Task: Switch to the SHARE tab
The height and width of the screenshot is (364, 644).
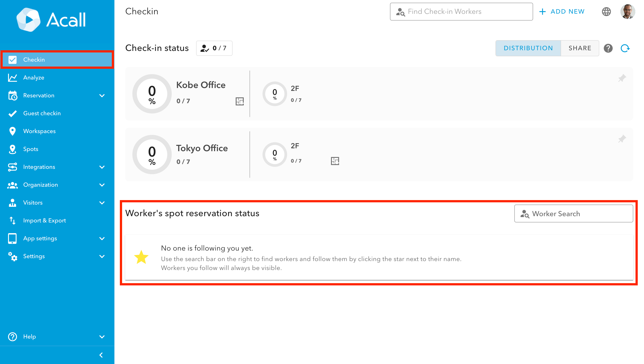Action: pos(580,48)
